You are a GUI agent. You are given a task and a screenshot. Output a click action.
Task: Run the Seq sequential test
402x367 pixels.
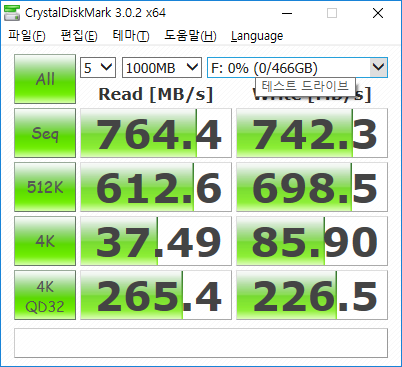pyautogui.click(x=45, y=133)
